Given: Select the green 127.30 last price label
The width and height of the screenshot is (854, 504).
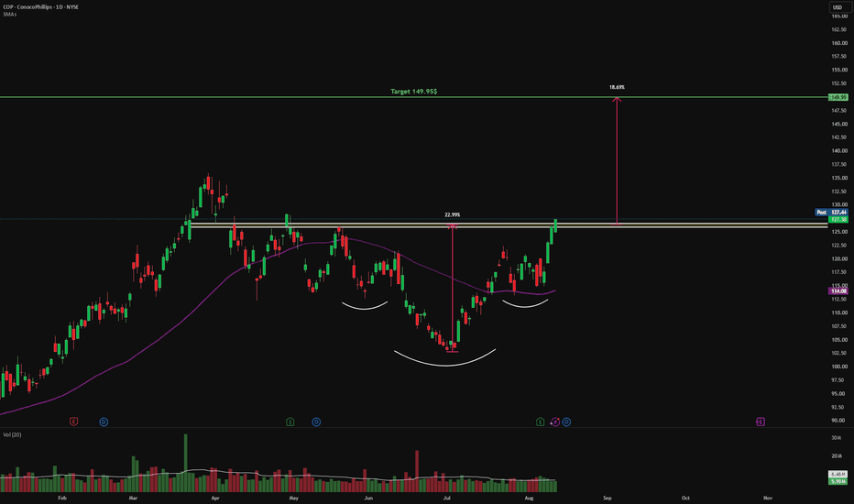Looking at the screenshot, I should click(838, 219).
